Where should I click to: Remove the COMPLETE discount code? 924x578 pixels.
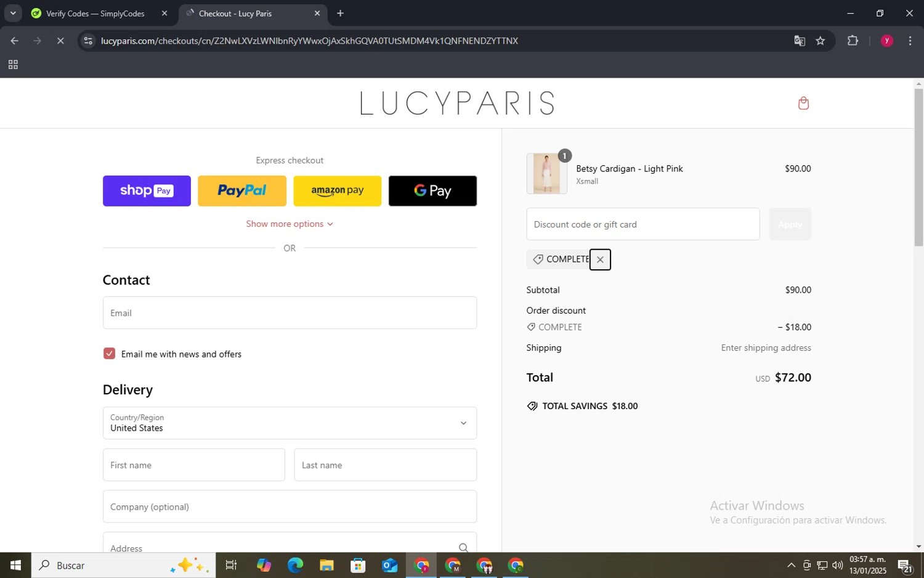pyautogui.click(x=600, y=259)
